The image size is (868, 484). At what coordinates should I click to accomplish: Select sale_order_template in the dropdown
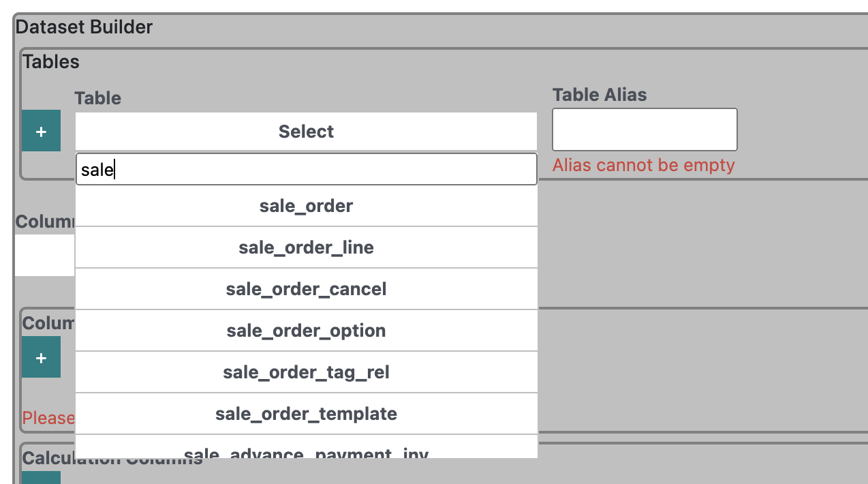(306, 414)
